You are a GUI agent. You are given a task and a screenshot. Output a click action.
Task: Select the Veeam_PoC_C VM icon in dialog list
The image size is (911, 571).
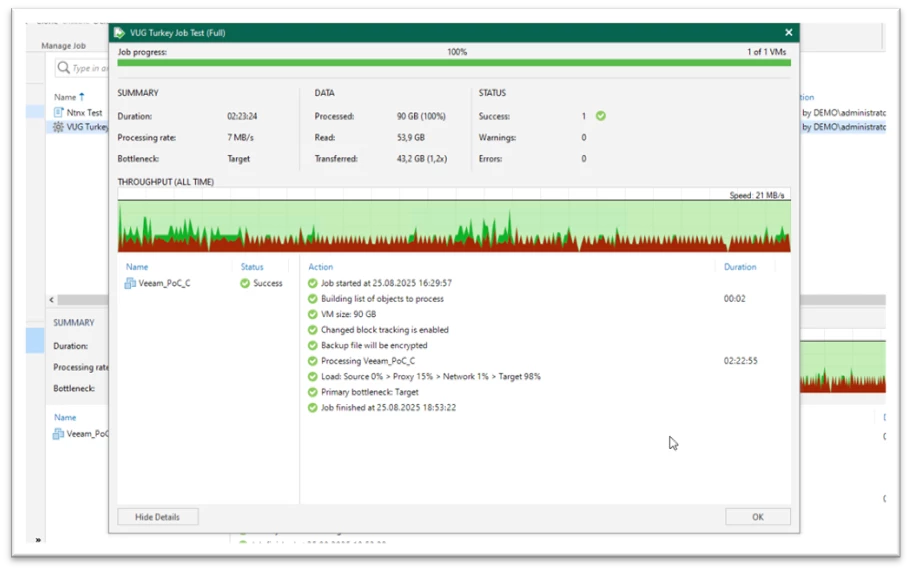point(130,283)
